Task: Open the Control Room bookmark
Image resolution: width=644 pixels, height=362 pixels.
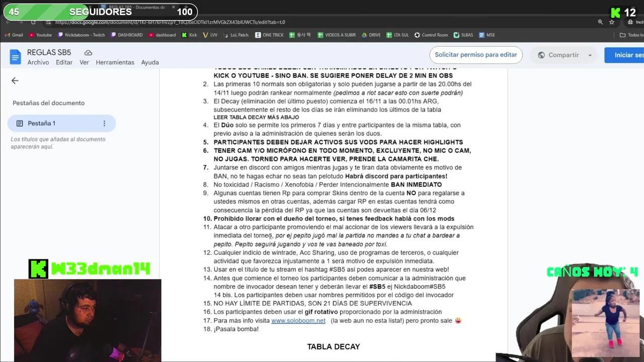Action: point(431,35)
